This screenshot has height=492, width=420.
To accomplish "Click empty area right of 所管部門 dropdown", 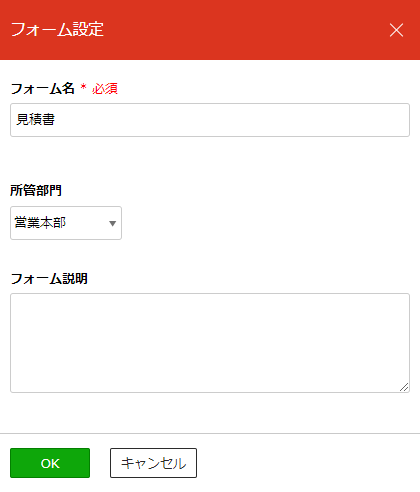I will 267,223.
